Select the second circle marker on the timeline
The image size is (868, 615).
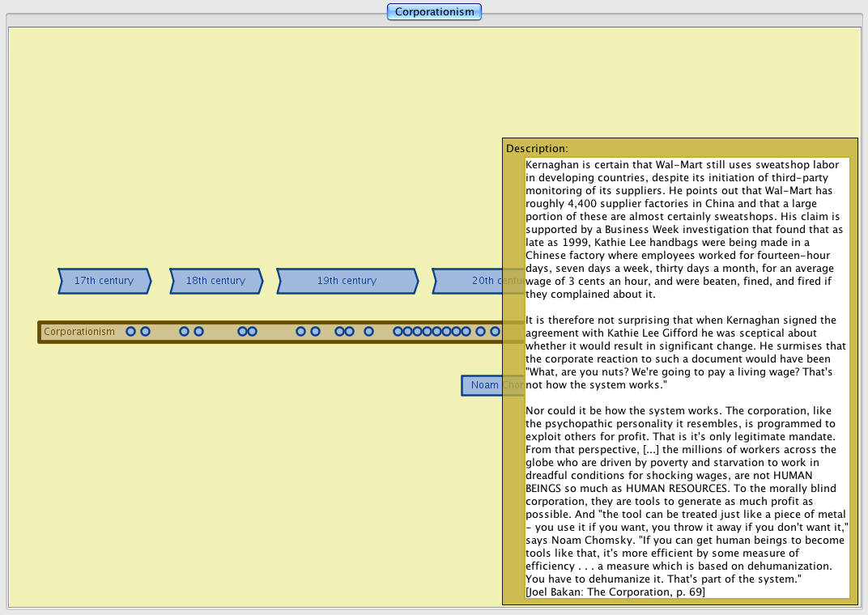[x=145, y=332]
